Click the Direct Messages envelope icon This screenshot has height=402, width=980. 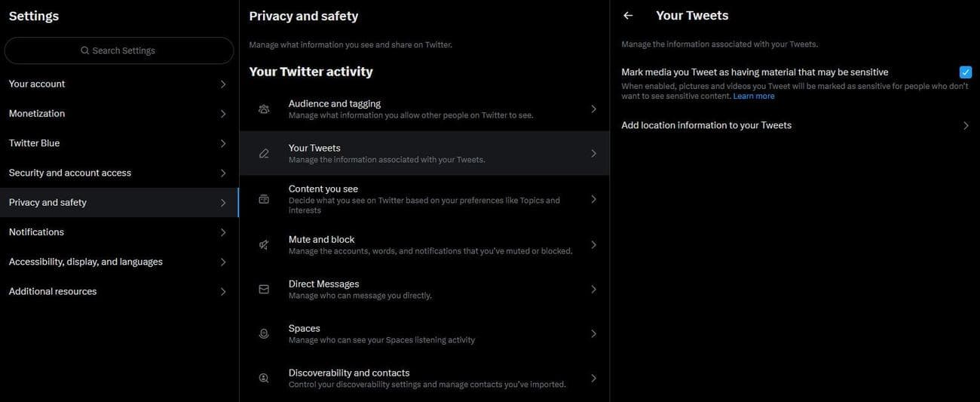264,290
